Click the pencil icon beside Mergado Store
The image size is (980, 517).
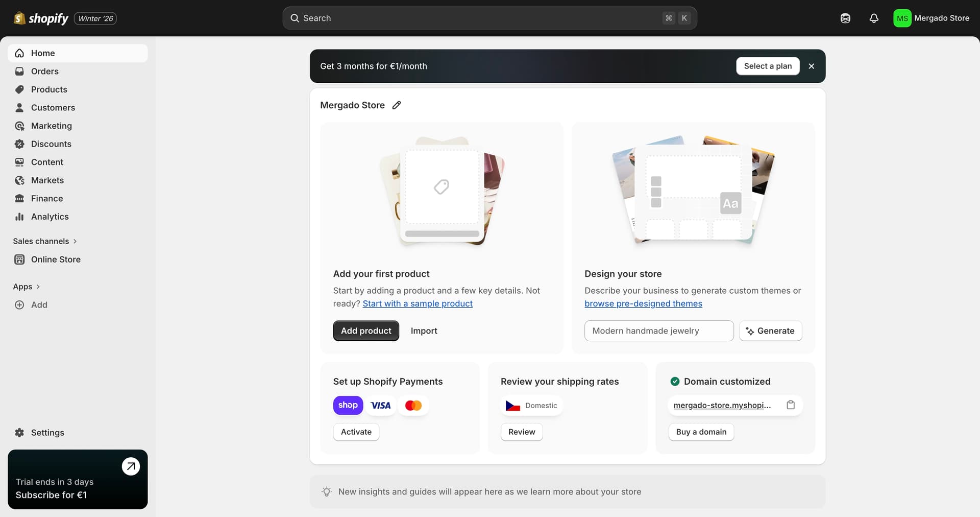pos(397,105)
